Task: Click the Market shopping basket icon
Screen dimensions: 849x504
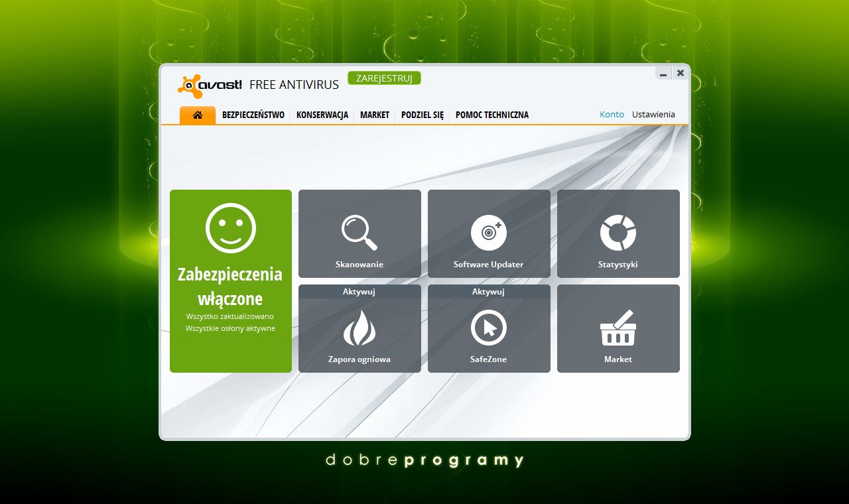Action: tap(618, 328)
